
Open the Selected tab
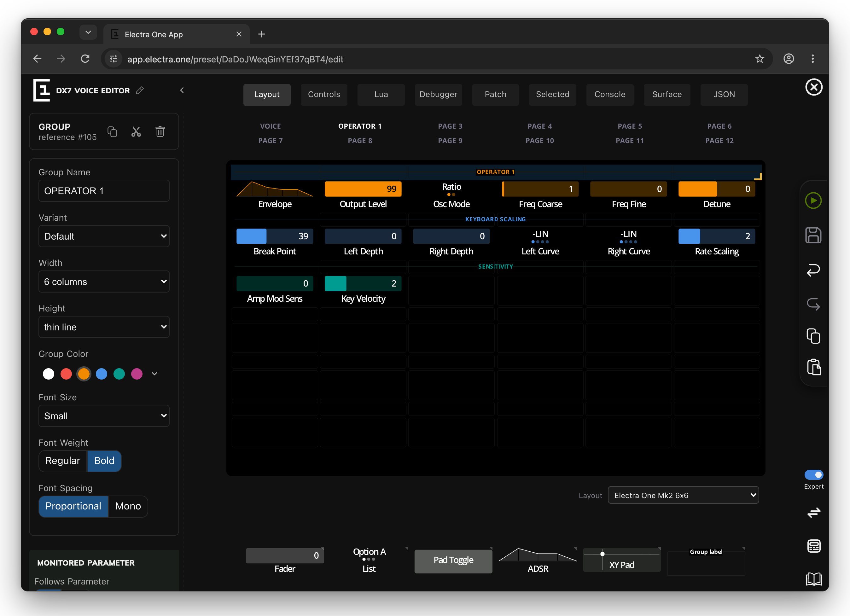552,95
